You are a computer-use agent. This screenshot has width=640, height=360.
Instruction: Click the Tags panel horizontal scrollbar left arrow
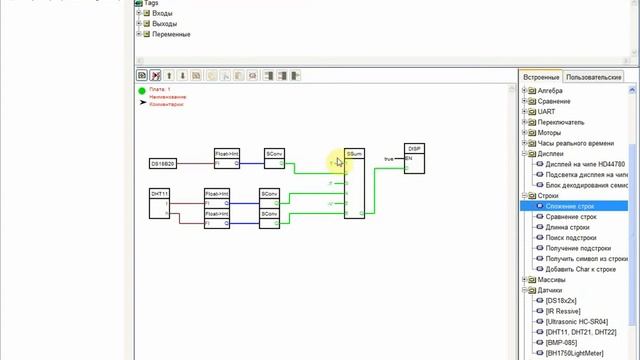[x=140, y=61]
